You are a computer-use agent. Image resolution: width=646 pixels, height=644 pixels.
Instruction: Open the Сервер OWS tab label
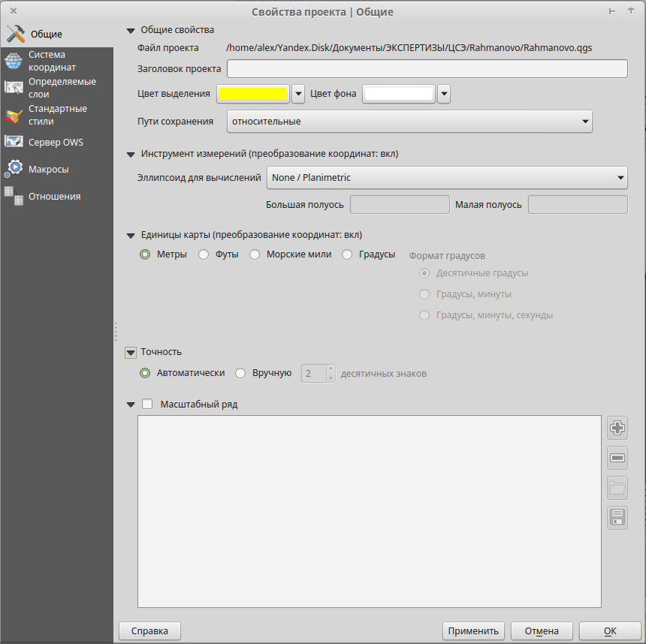tap(56, 143)
